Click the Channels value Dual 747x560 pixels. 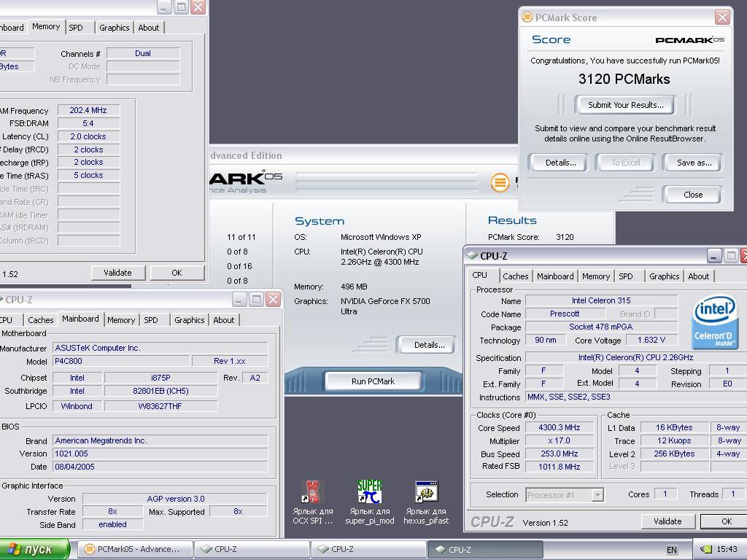pos(142,53)
